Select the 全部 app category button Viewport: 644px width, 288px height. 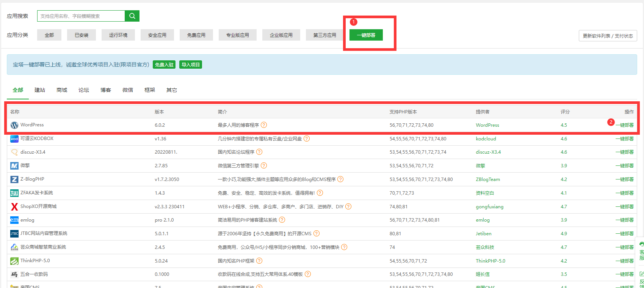click(49, 35)
